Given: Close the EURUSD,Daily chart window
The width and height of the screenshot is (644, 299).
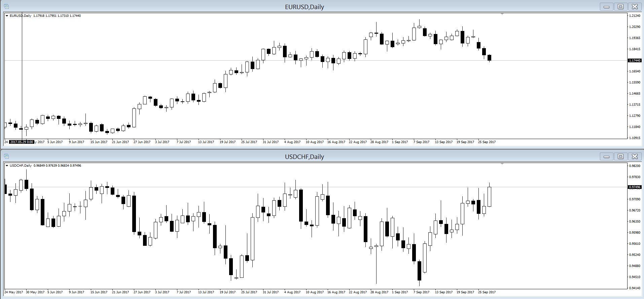Looking at the screenshot, I should point(635,6).
